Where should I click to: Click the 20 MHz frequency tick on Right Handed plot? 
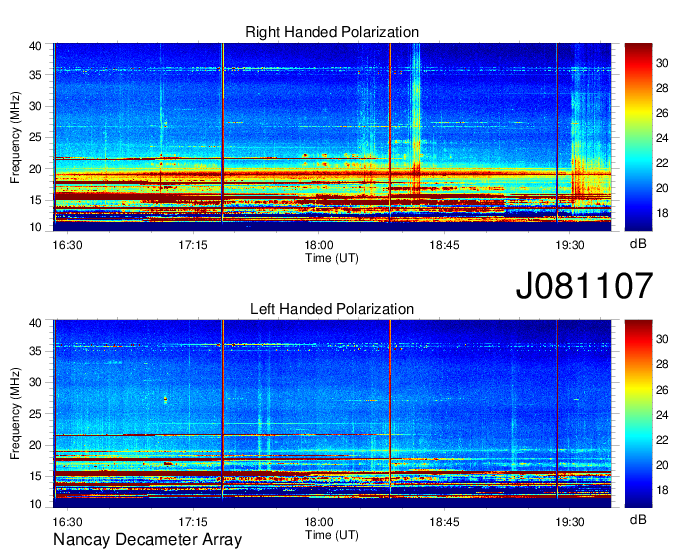[36, 169]
